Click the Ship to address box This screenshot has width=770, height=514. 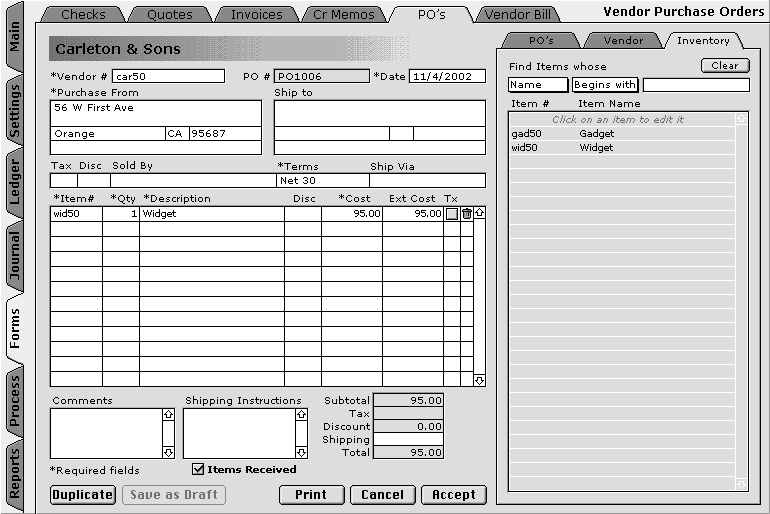coord(380,113)
